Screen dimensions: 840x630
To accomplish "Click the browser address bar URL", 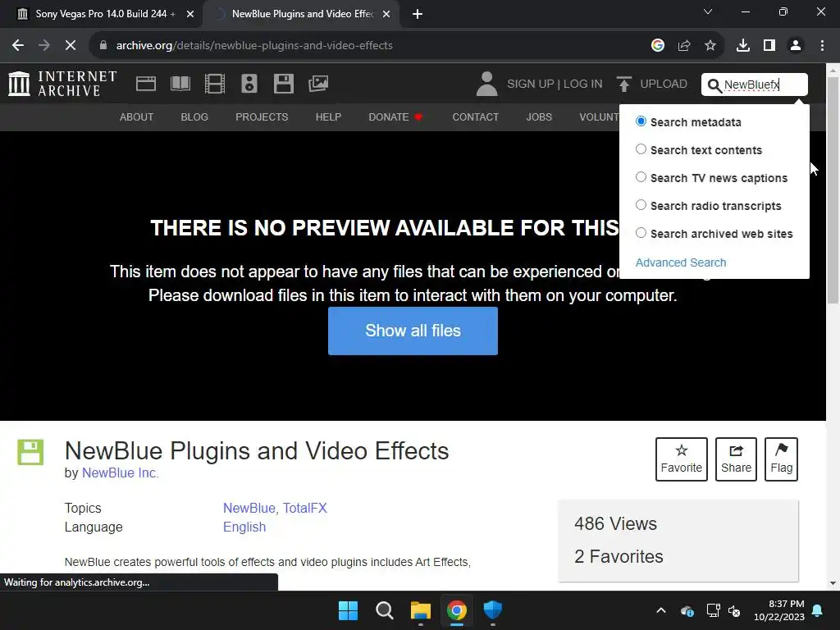I will [x=254, y=46].
